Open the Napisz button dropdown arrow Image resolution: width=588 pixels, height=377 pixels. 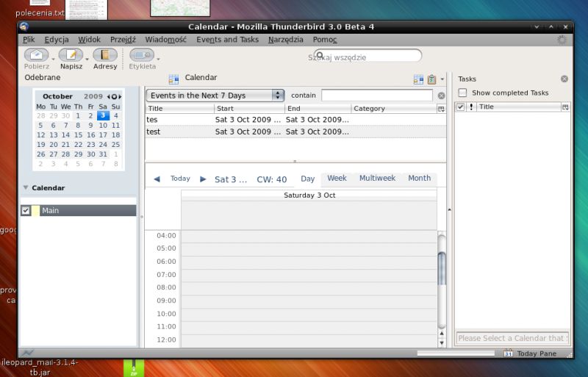(x=87, y=60)
